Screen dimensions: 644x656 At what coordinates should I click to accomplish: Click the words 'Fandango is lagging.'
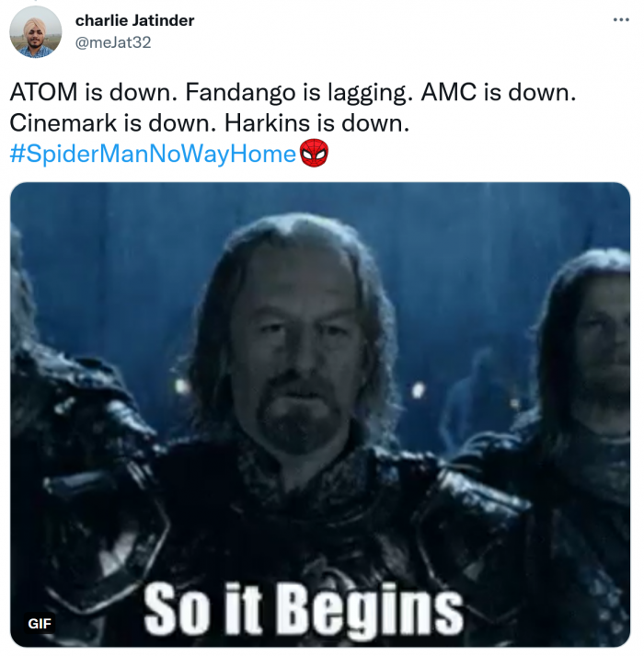(x=299, y=92)
